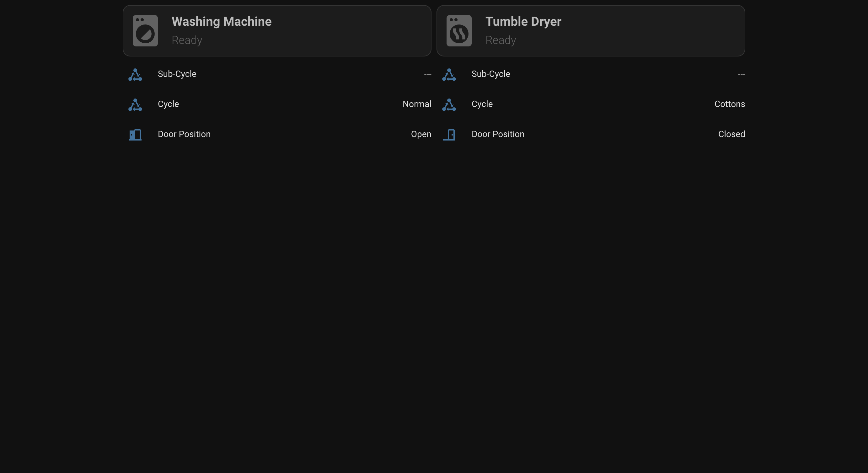
Task: Click the tumble dryer Sub-Cycle icon
Action: pos(449,74)
